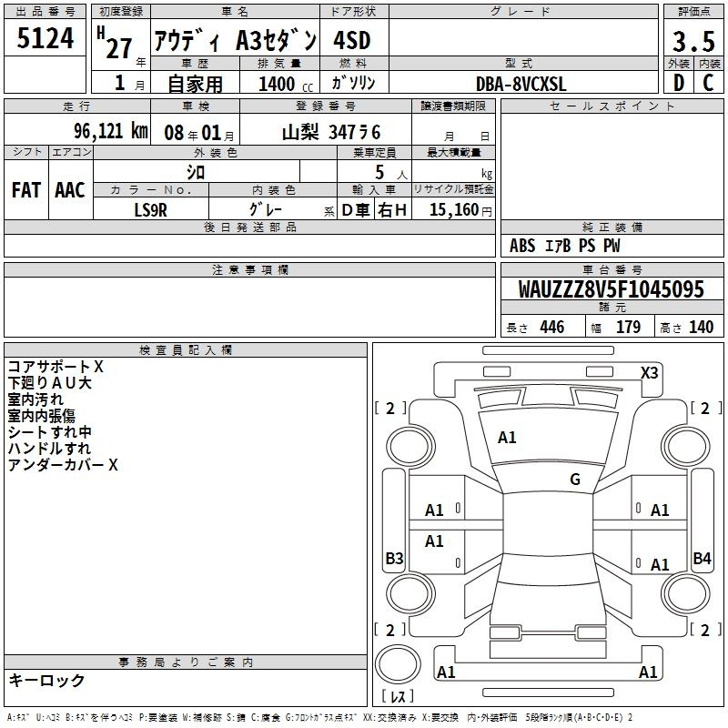
Task: Click the car name アウディ A3セダン
Action: [x=235, y=41]
